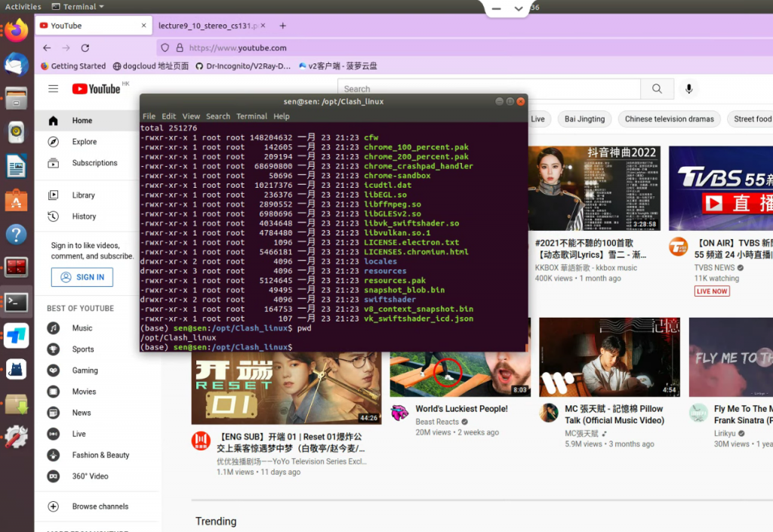Open a new Firefox tab
The height and width of the screenshot is (532, 773).
click(x=283, y=26)
